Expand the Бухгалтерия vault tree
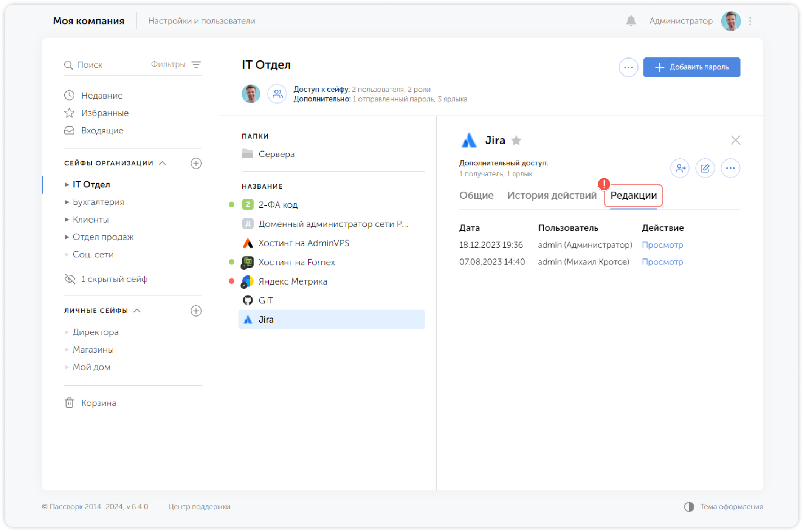This screenshot has width=803, height=532. [x=67, y=202]
